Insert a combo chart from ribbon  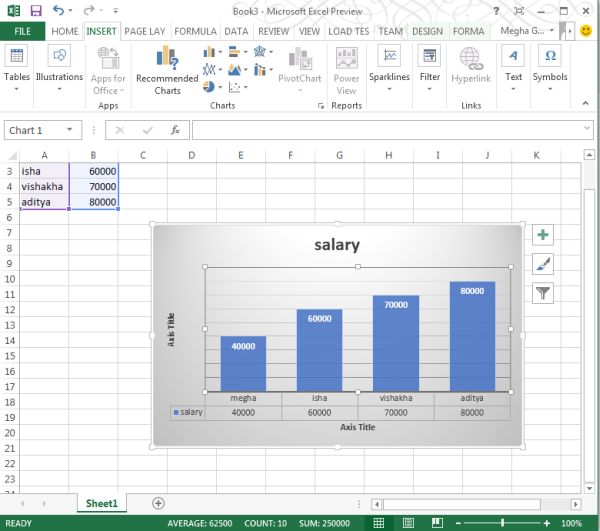[x=260, y=70]
